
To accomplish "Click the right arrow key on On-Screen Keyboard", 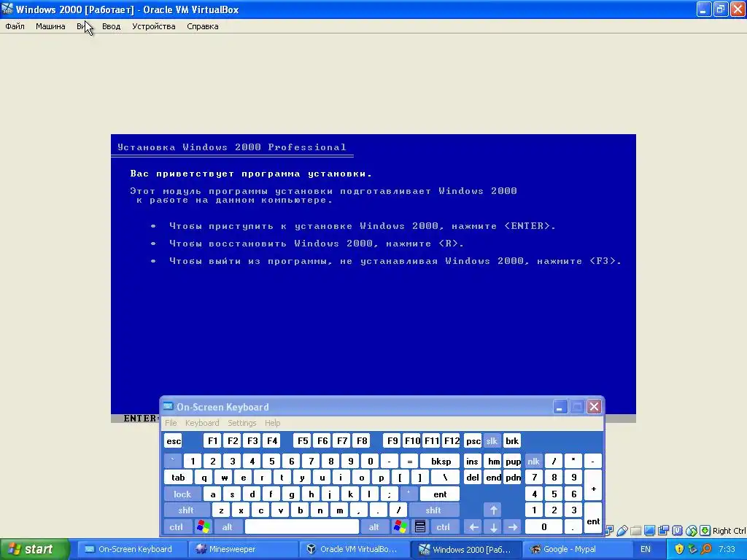I will (x=513, y=526).
